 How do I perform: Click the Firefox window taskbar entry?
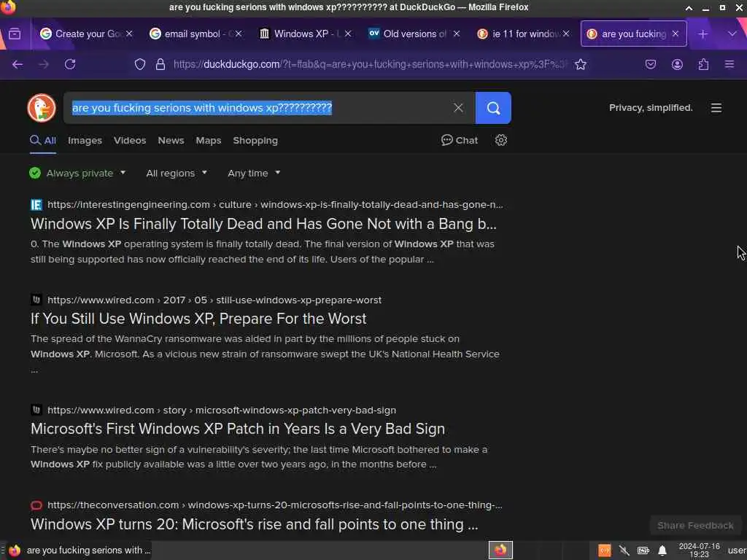coord(79,551)
